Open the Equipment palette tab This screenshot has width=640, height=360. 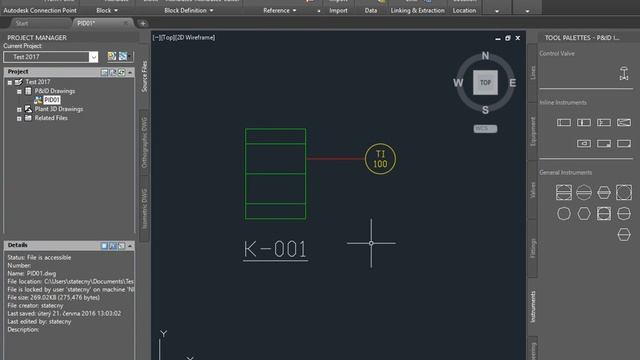pos(533,131)
